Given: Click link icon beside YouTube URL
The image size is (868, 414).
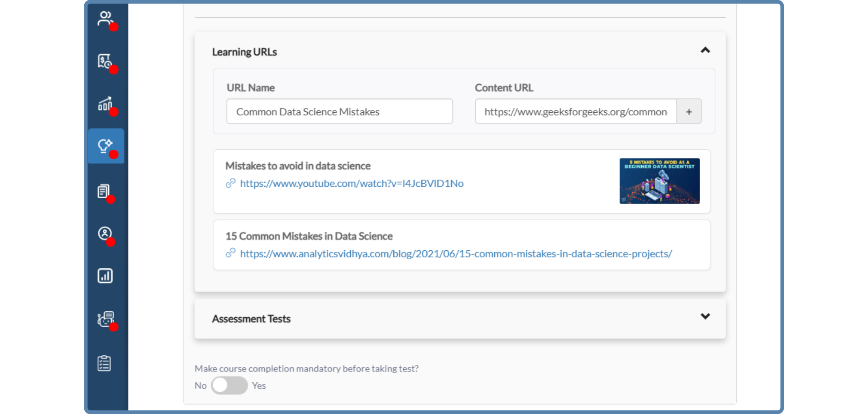Looking at the screenshot, I should coord(231,183).
